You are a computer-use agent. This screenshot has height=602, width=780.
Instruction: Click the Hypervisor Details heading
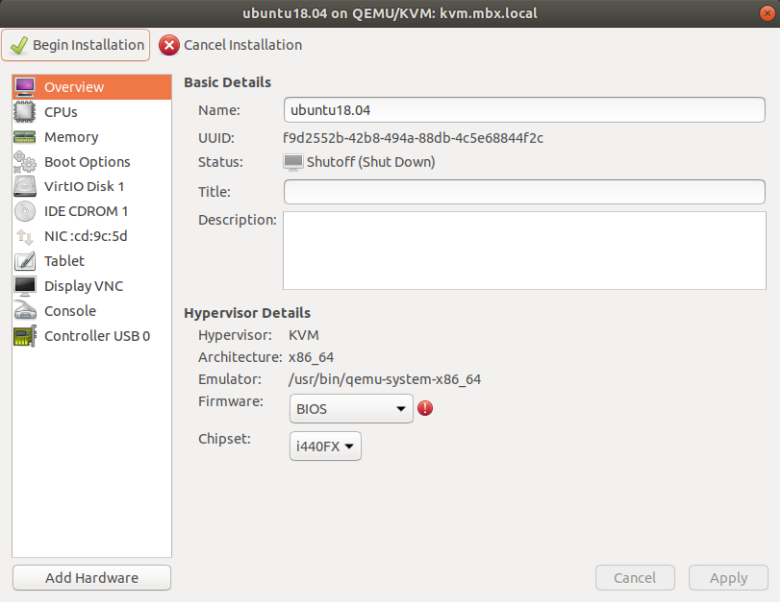[x=247, y=313]
